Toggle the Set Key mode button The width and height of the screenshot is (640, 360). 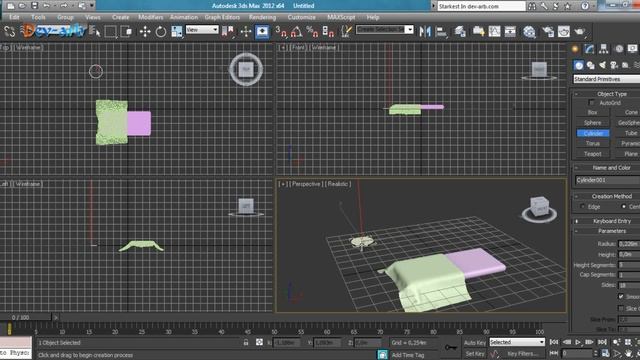point(475,354)
